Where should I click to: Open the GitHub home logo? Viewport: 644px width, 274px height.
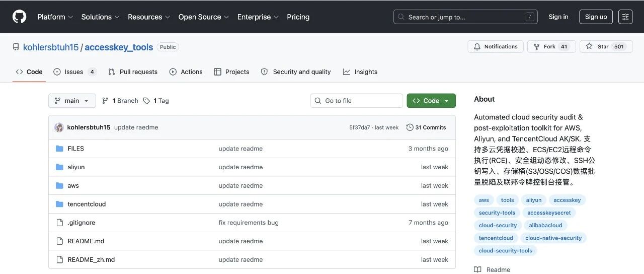[19, 17]
